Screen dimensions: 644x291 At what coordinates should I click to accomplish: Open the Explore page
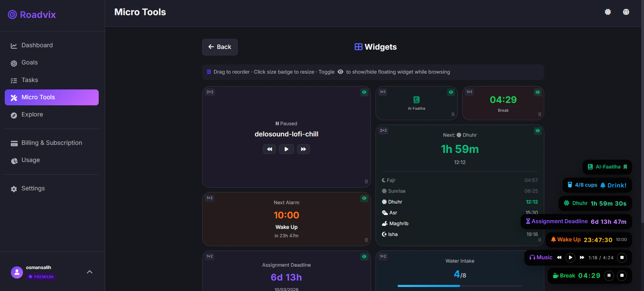pos(52,114)
